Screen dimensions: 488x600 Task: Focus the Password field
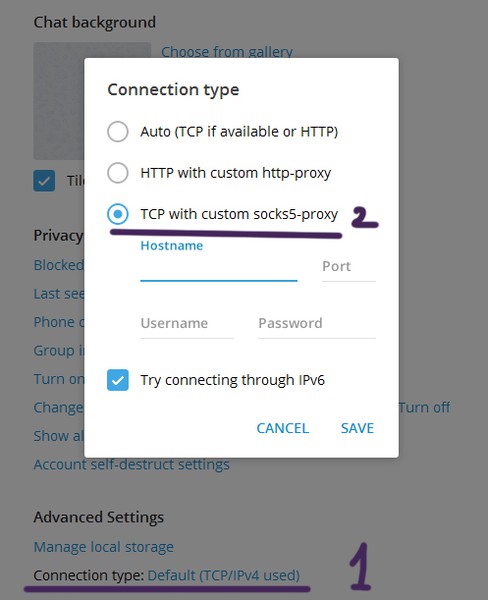pyautogui.click(x=317, y=324)
